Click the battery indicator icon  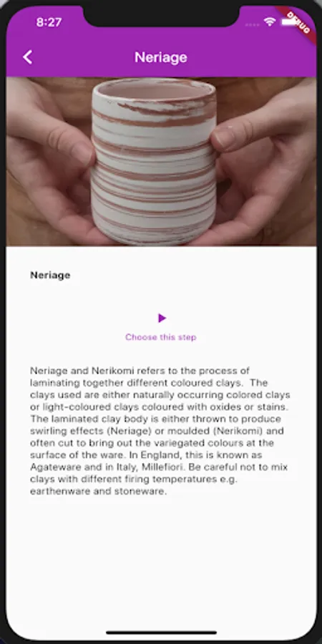click(288, 21)
